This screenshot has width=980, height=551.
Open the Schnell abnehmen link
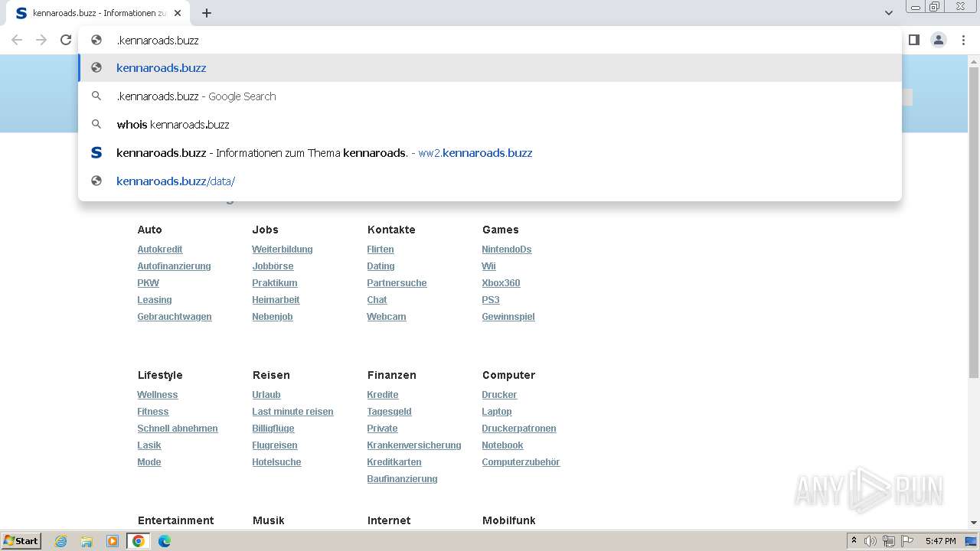pos(177,429)
